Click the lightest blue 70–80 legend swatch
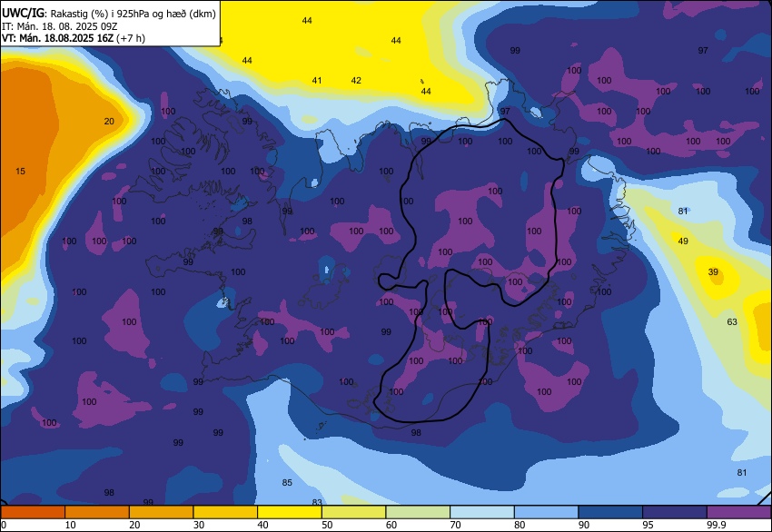Image resolution: width=772 pixels, height=532 pixels. pyautogui.click(x=482, y=512)
